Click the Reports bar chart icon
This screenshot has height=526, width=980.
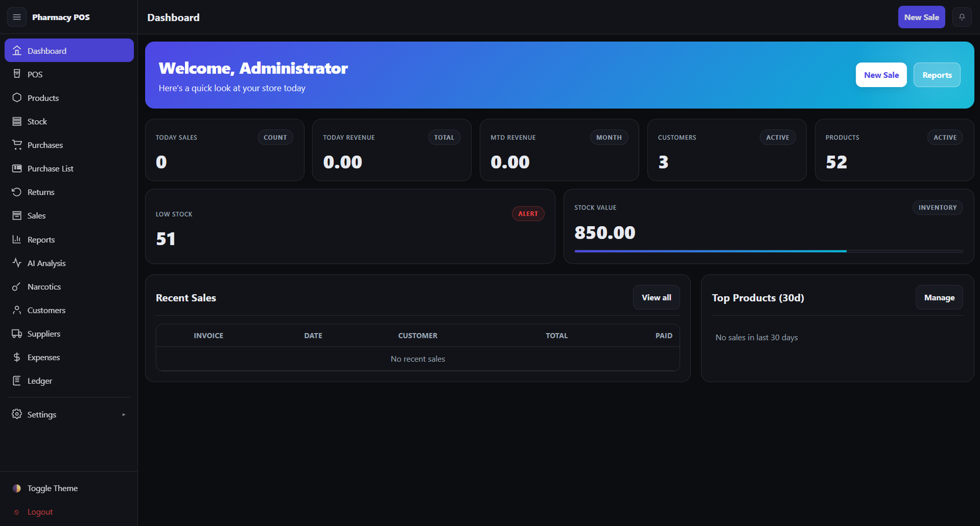pyautogui.click(x=17, y=240)
